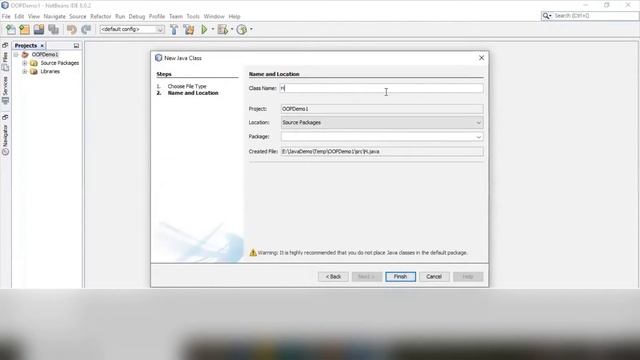This screenshot has width=640, height=360.
Task: Collapse the OOPDemo1 project node
Action: [x=16, y=54]
